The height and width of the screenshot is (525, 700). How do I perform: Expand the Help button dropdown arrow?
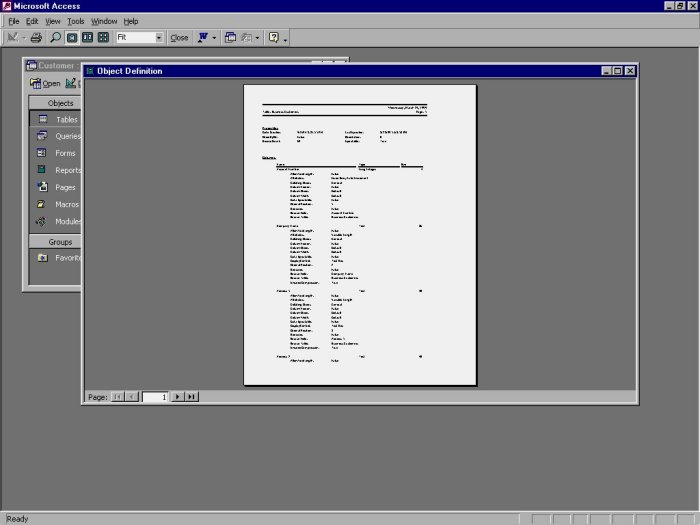285,38
